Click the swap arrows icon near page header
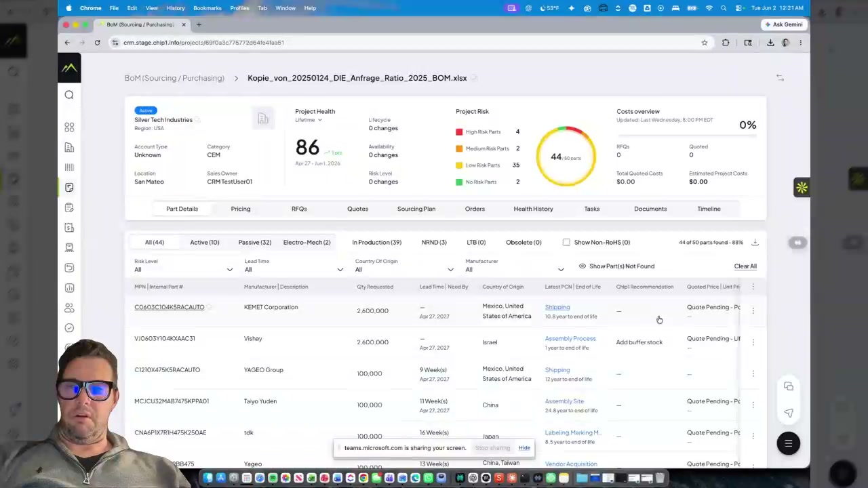 tap(780, 78)
